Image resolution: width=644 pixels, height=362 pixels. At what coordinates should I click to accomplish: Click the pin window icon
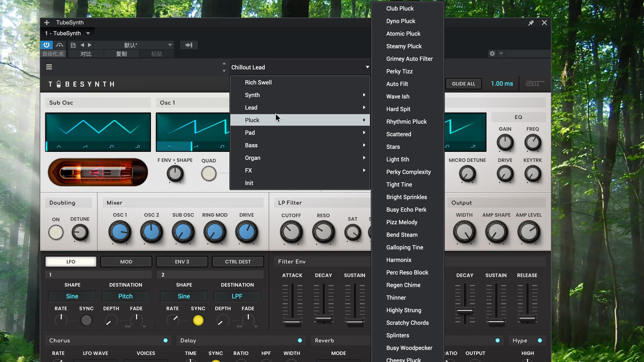point(531,23)
